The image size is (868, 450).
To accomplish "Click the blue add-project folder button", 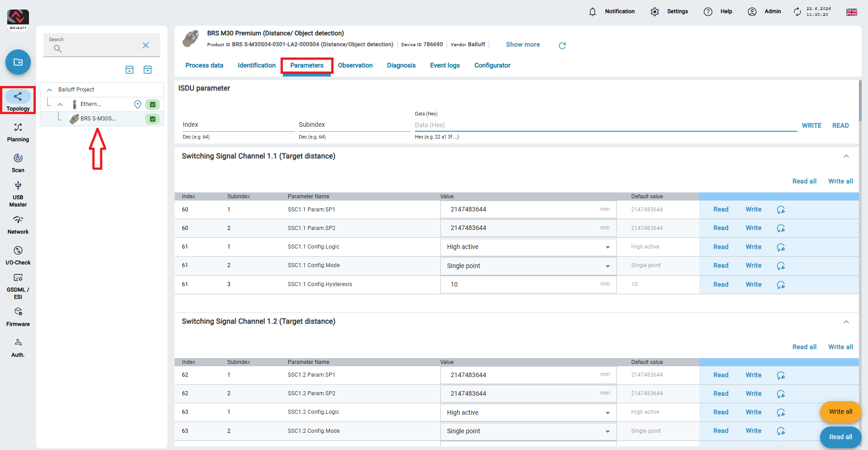I will click(18, 62).
